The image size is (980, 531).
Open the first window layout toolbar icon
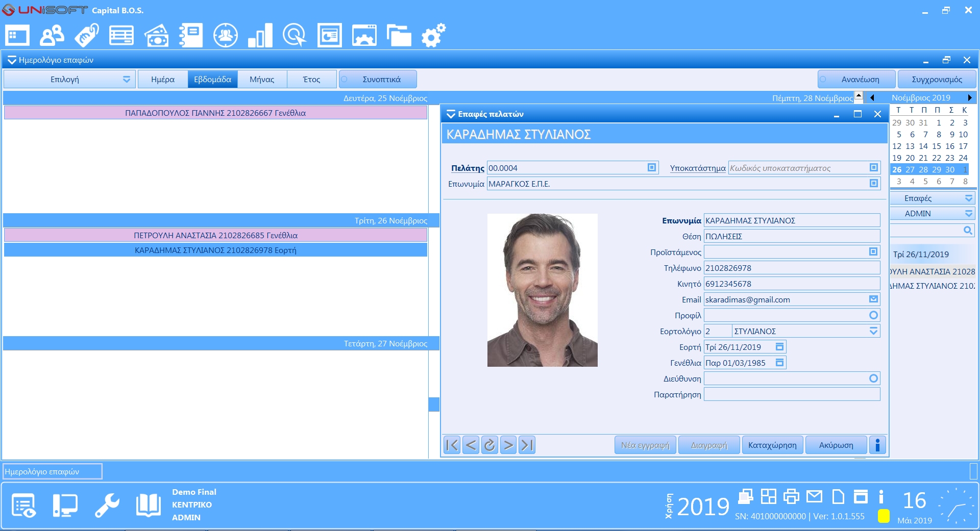(x=17, y=36)
